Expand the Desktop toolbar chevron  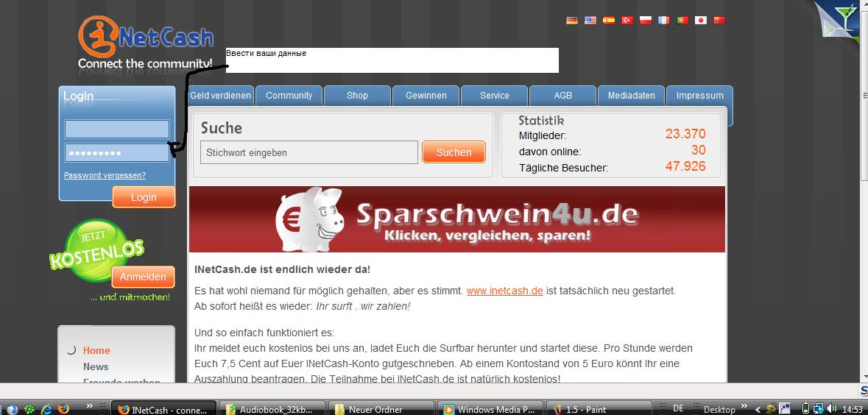pos(744,405)
